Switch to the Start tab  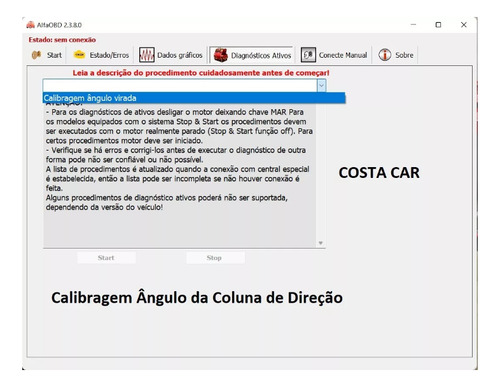(47, 55)
